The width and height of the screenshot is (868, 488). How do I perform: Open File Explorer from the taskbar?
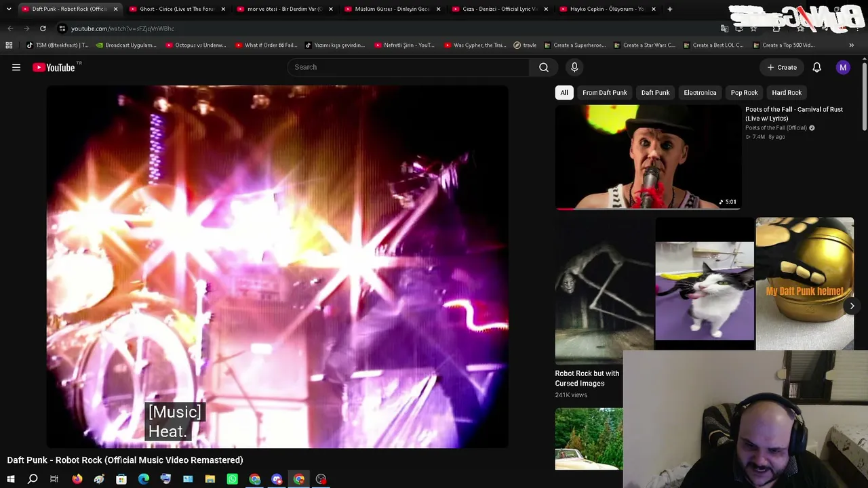(210, 479)
